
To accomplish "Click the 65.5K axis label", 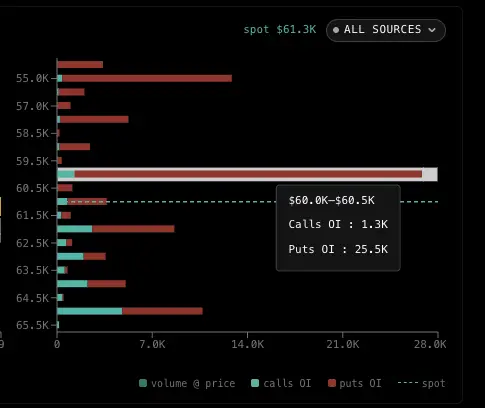I will click(32, 325).
